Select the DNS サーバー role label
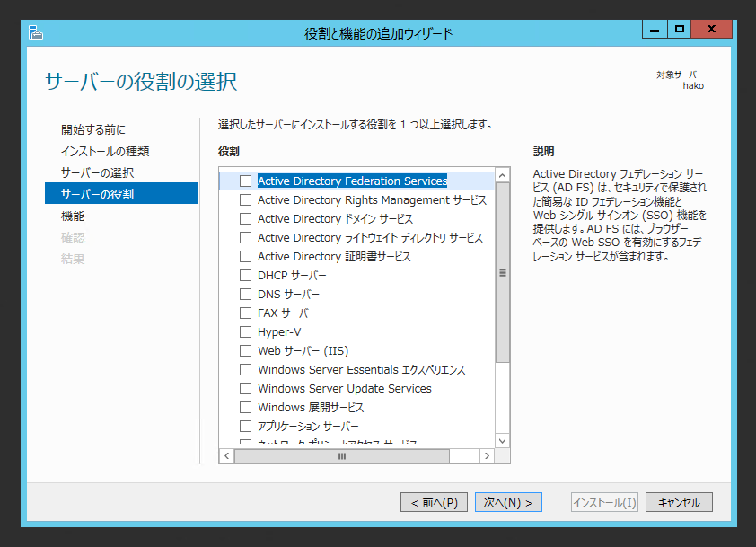 (x=288, y=295)
